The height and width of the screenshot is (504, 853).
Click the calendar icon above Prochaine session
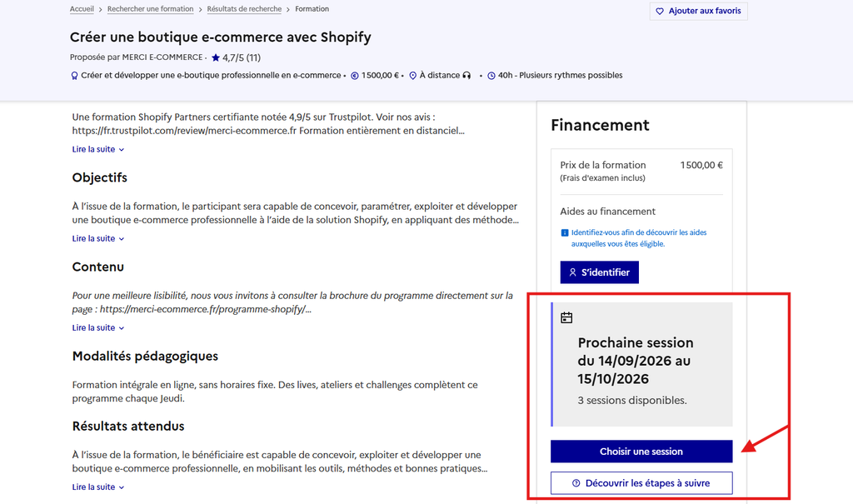pos(566,317)
